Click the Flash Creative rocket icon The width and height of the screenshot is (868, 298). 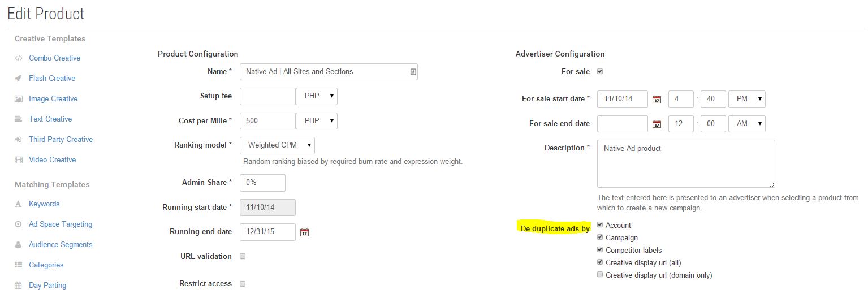point(19,78)
